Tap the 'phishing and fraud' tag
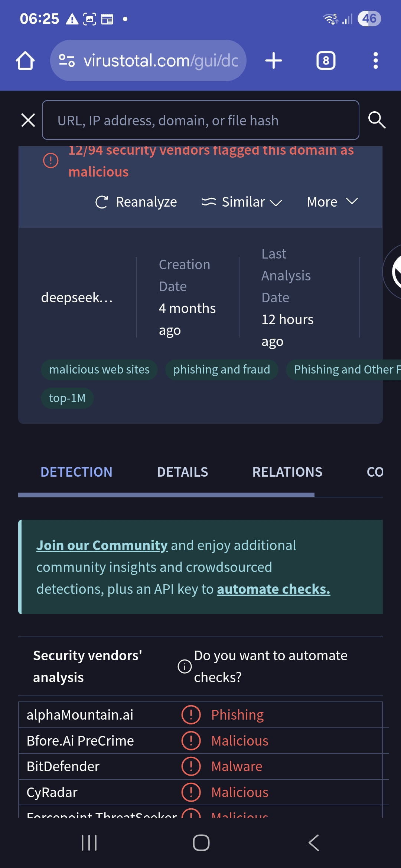Screen dimensions: 401x868 click(222, 369)
